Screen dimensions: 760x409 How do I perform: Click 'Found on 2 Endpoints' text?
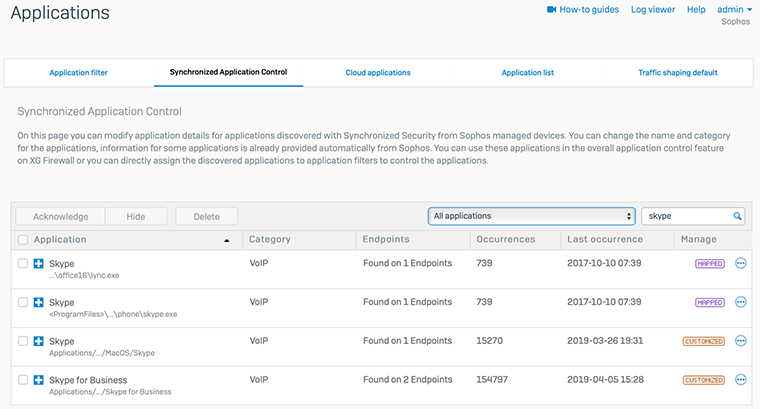click(408, 379)
